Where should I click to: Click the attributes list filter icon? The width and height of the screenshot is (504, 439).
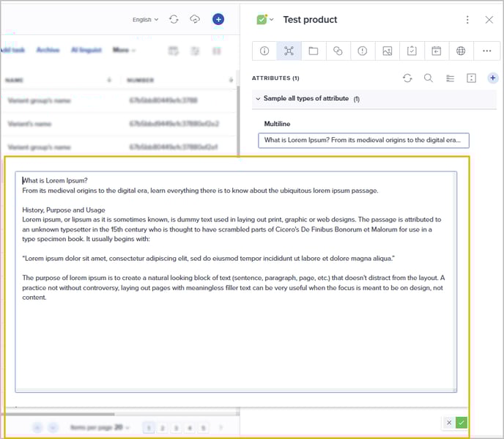pyautogui.click(x=450, y=78)
